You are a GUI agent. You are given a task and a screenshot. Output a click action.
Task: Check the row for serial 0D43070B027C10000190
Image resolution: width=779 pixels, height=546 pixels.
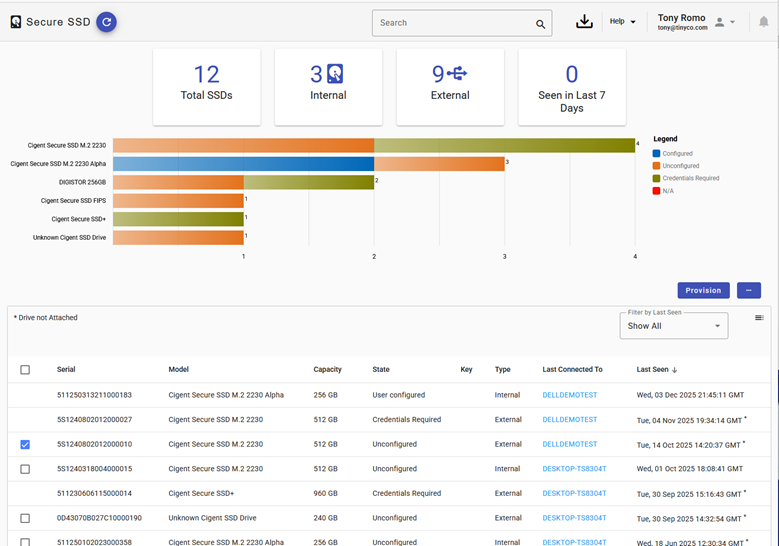click(x=25, y=518)
